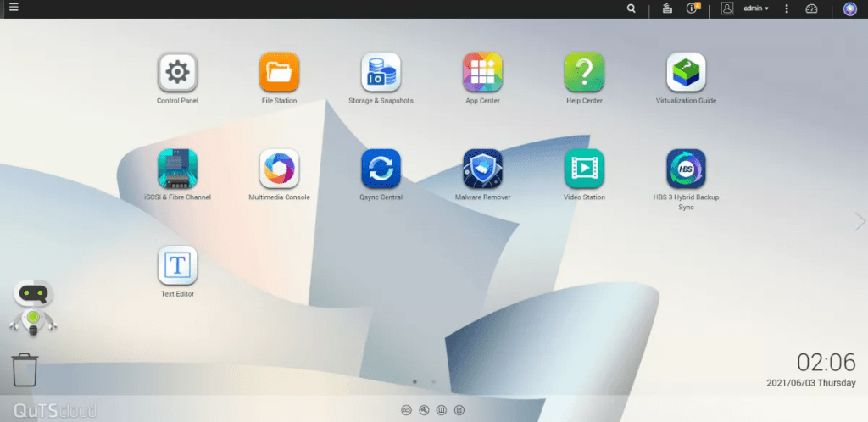The height and width of the screenshot is (422, 868).
Task: Open the hamburger main menu
Action: 14,7
